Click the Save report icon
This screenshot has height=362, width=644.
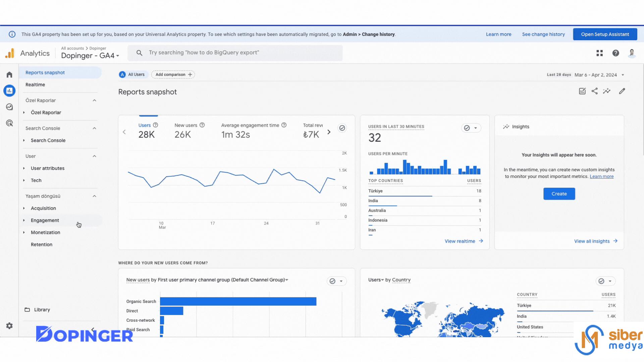click(x=581, y=91)
